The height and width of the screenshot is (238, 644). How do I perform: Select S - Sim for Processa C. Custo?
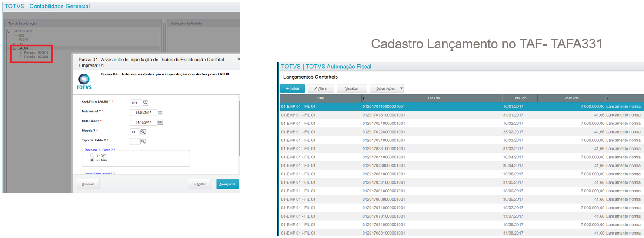tap(92, 155)
